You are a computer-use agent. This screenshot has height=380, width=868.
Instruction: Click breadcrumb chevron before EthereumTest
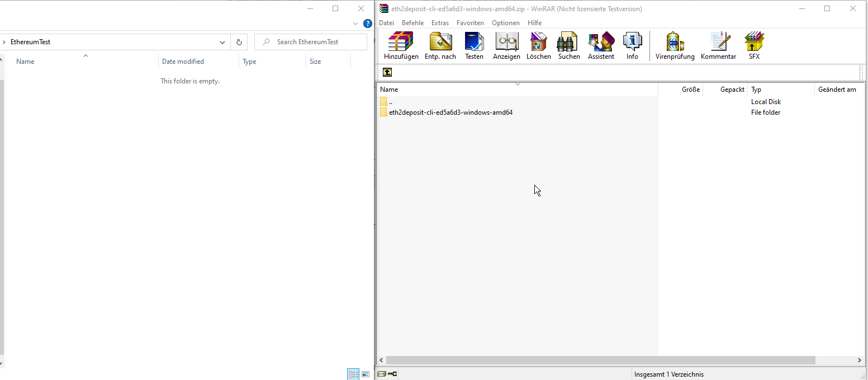point(4,42)
